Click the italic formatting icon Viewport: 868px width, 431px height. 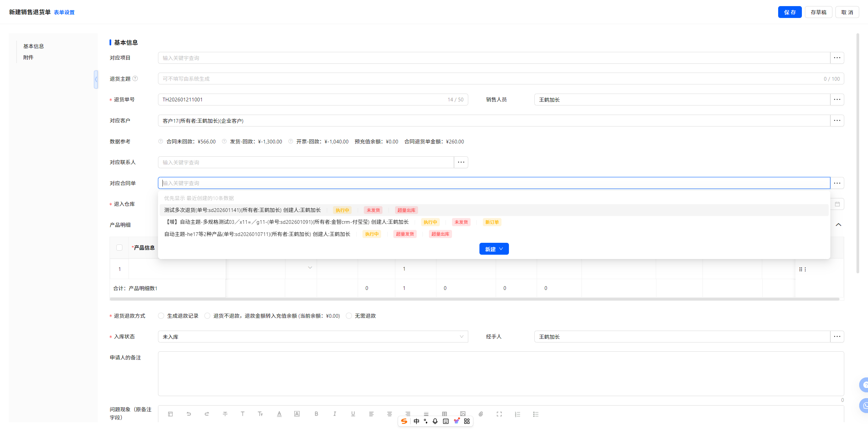point(335,414)
